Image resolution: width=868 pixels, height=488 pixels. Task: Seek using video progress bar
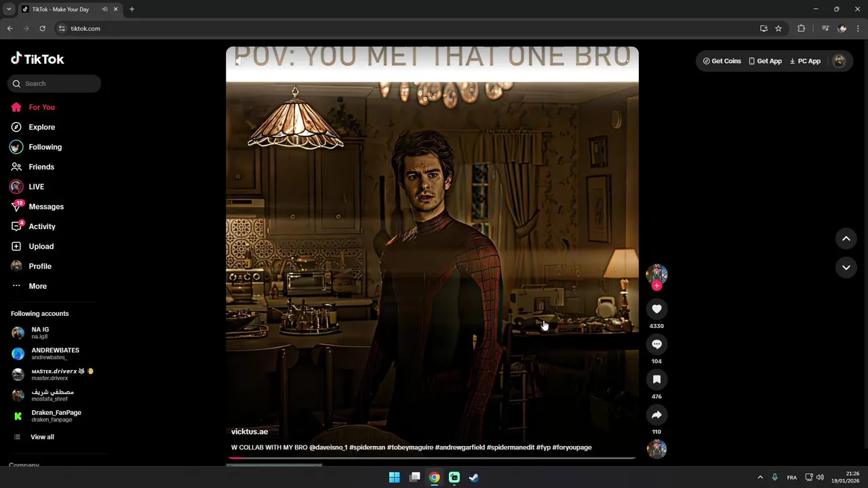pos(431,459)
